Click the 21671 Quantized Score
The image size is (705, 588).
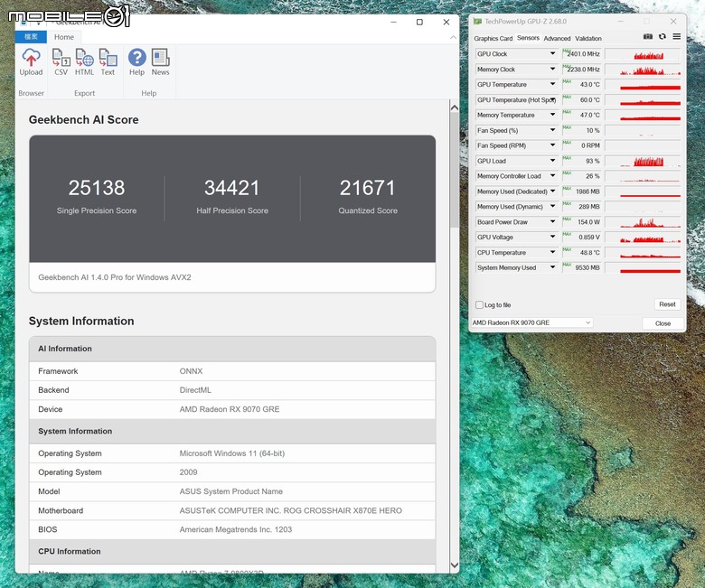(x=367, y=188)
